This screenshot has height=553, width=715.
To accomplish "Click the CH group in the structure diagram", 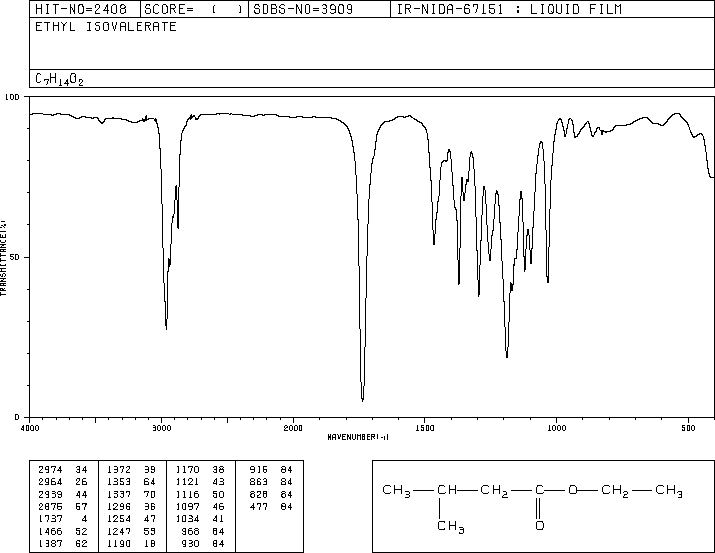I will coord(447,490).
